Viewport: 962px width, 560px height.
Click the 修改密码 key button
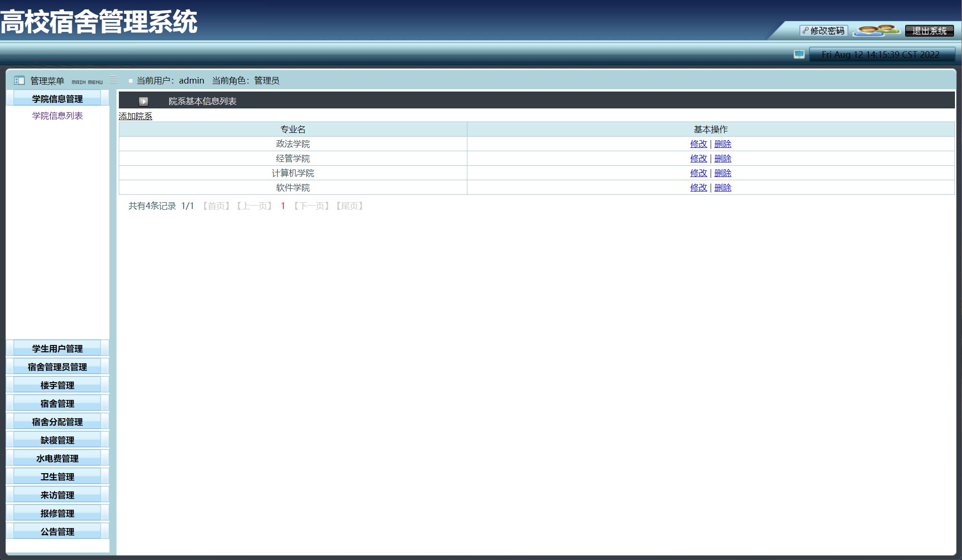pyautogui.click(x=823, y=31)
